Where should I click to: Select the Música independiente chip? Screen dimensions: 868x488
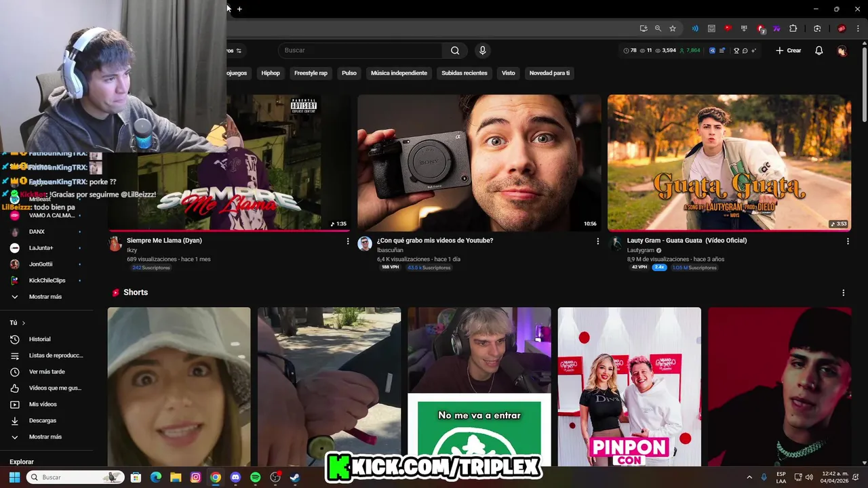tap(399, 73)
